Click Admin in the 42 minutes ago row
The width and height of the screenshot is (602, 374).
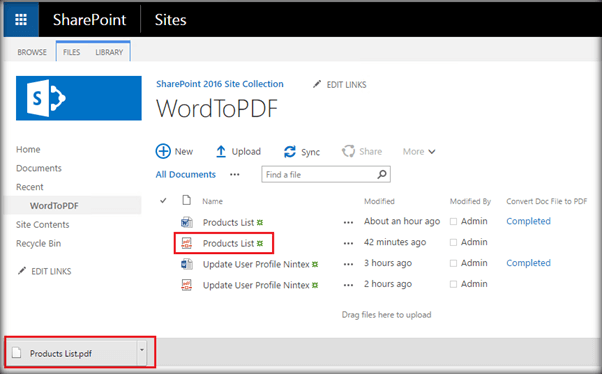474,242
